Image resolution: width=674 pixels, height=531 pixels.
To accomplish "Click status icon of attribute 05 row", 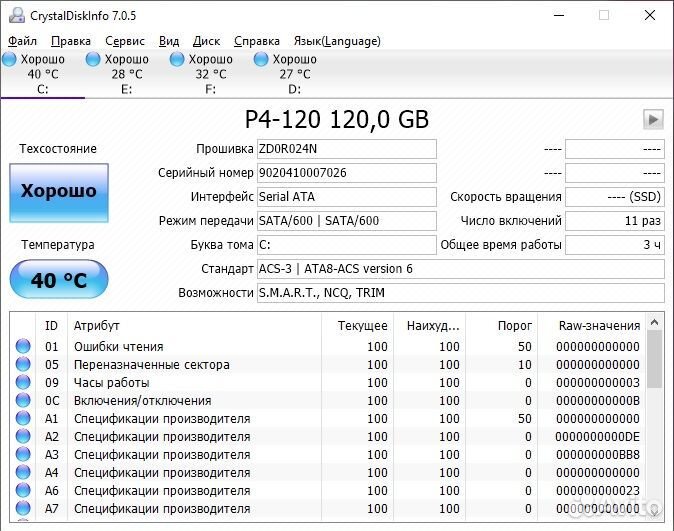I will (23, 364).
